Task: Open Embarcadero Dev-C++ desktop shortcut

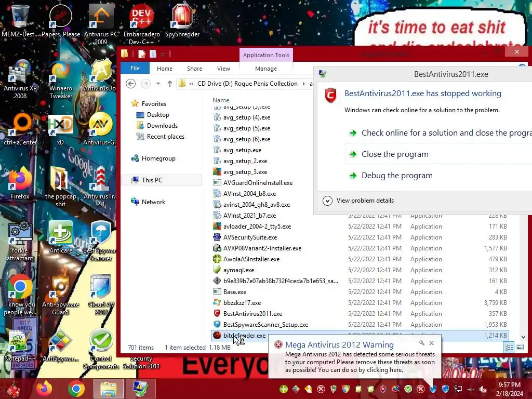Action: [141, 24]
